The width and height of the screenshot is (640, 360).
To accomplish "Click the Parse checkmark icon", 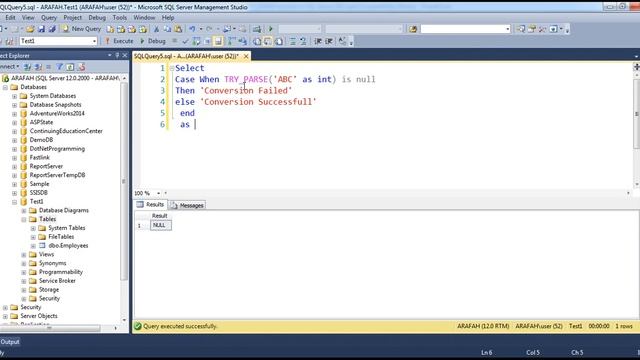I will pos(185,41).
